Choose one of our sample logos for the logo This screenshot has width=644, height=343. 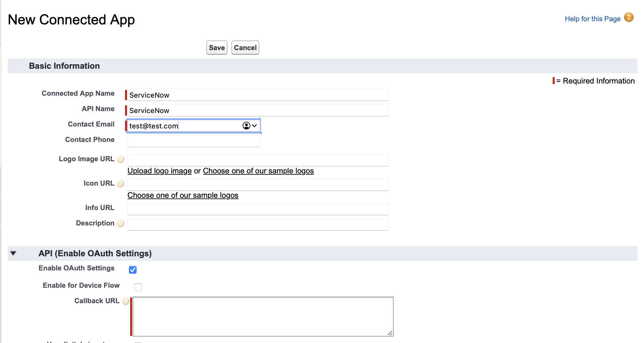click(x=258, y=171)
